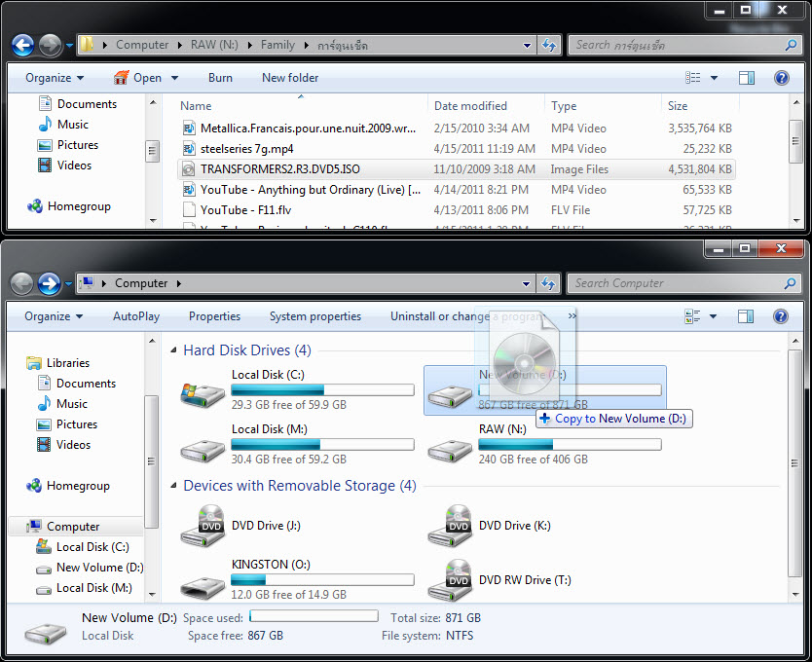Collapse Hard Disk Drives group
Screen dimensions: 812x662
[x=173, y=350]
